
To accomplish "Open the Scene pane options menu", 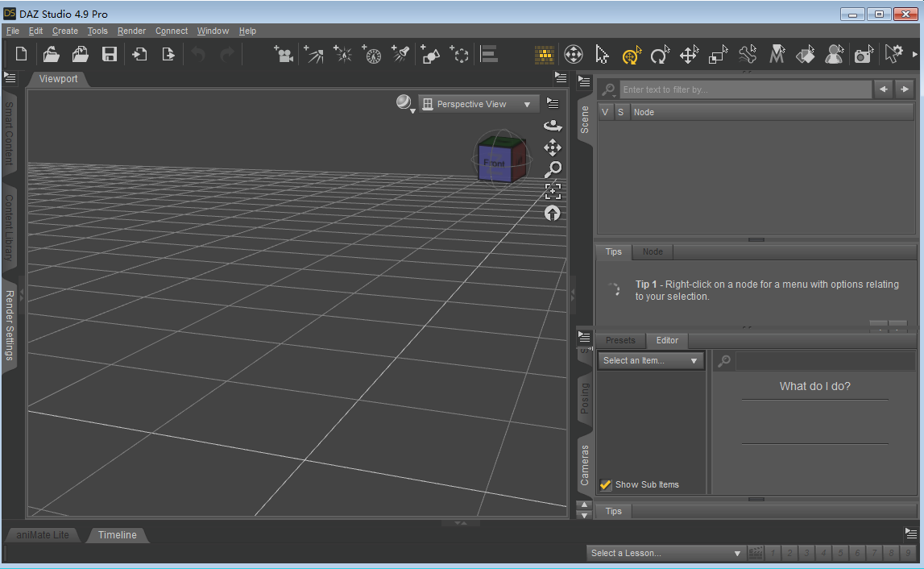I will 584,82.
